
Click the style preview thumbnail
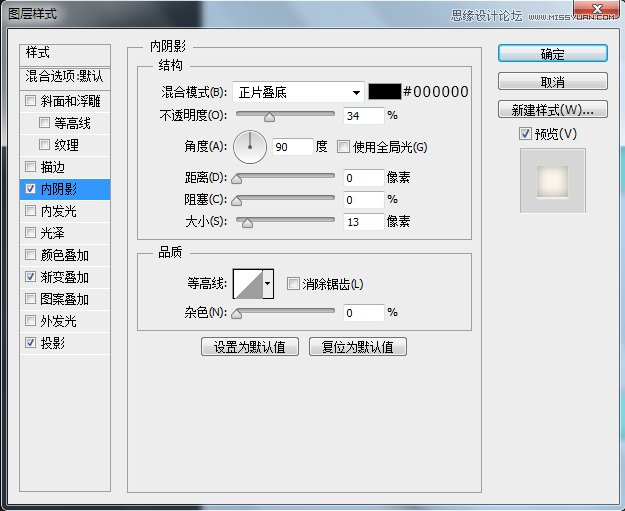(x=553, y=181)
